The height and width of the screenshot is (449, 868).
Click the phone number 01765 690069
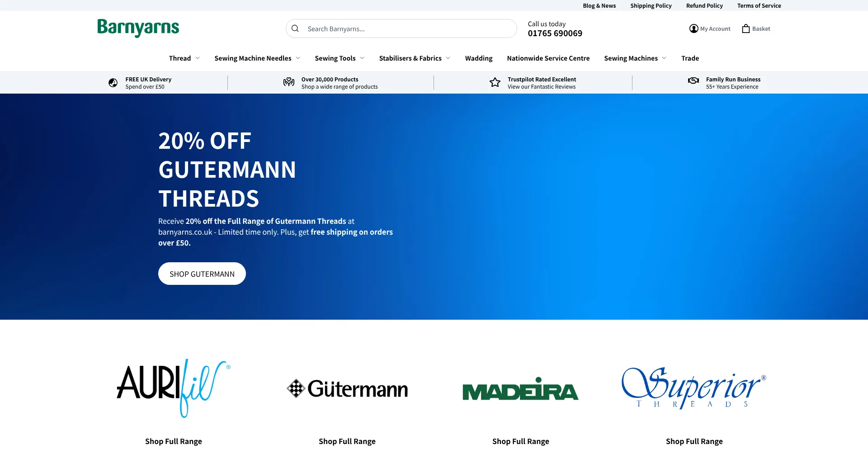pyautogui.click(x=555, y=33)
